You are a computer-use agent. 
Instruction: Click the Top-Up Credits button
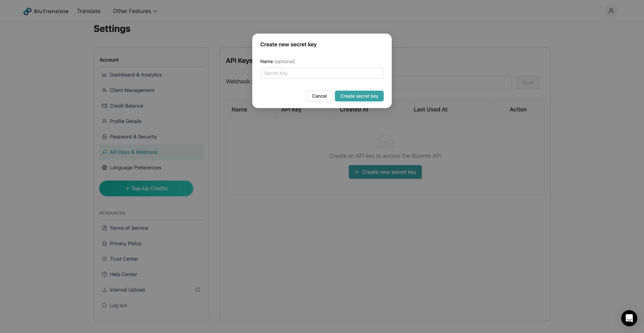point(146,188)
